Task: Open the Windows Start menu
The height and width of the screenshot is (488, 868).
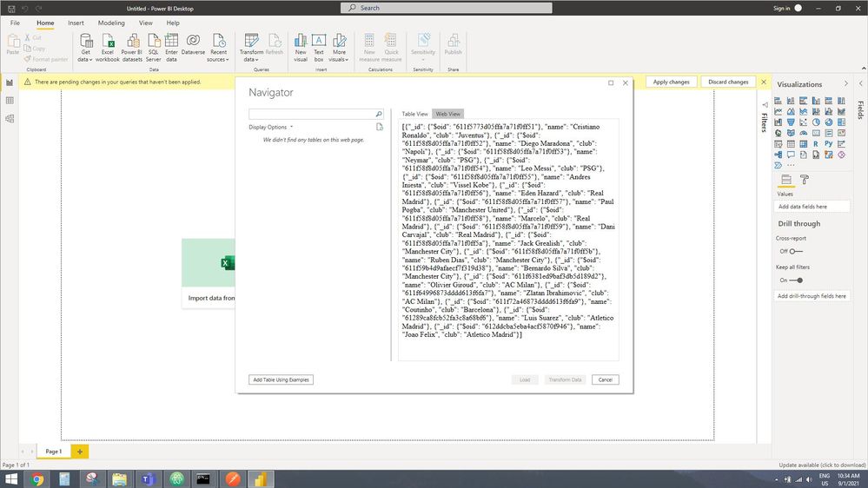Action: (x=11, y=479)
